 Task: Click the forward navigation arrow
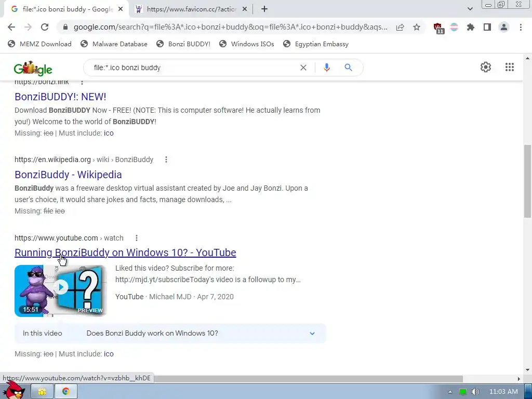[x=28, y=27]
